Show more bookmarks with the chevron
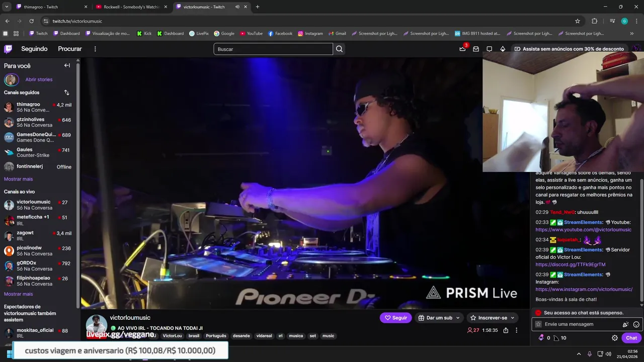This screenshot has width=644, height=362. (632, 34)
